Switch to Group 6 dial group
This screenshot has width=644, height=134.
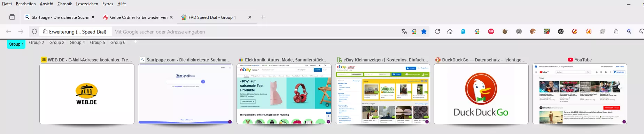pos(118,43)
